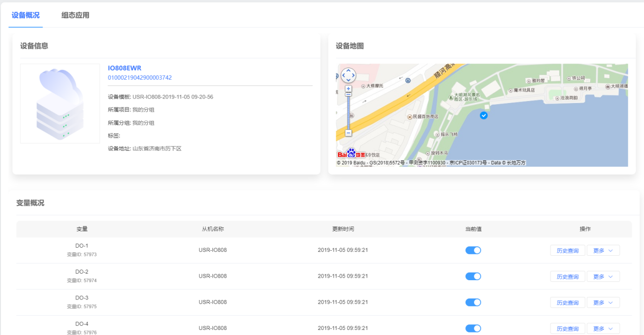Select the DO-4 variable name
This screenshot has height=335, width=644.
[x=82, y=323]
